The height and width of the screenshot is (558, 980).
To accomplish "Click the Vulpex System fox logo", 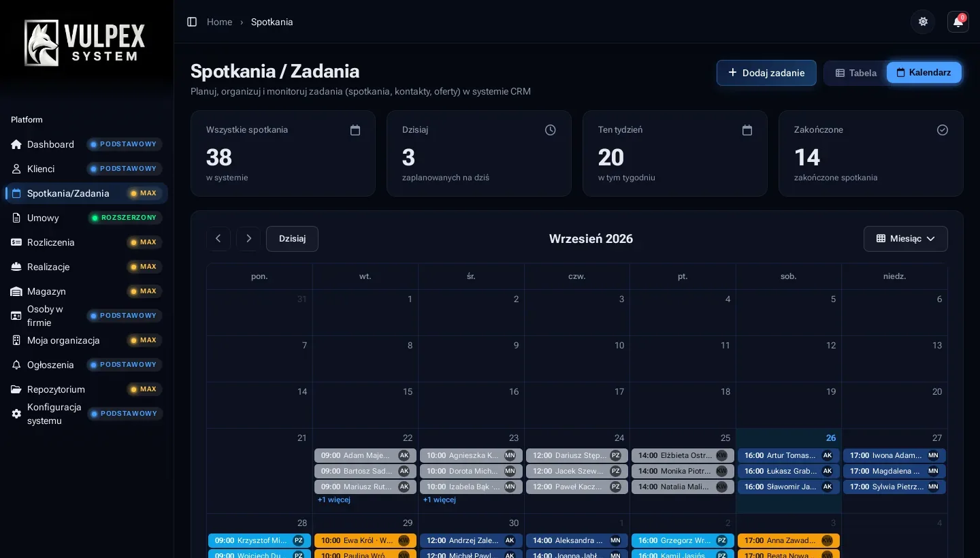I will (x=85, y=43).
